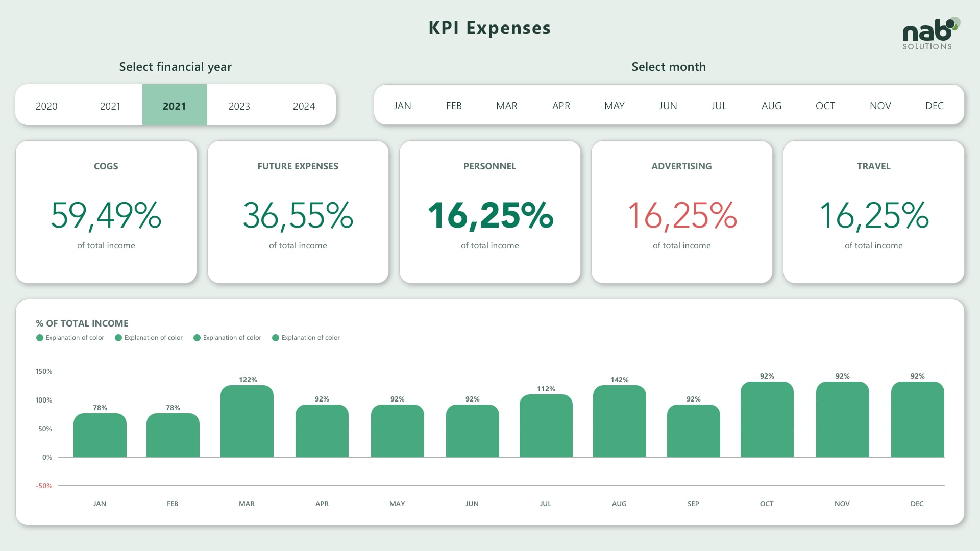980x551 pixels.
Task: Choose financial year 2023
Action: [x=239, y=106]
